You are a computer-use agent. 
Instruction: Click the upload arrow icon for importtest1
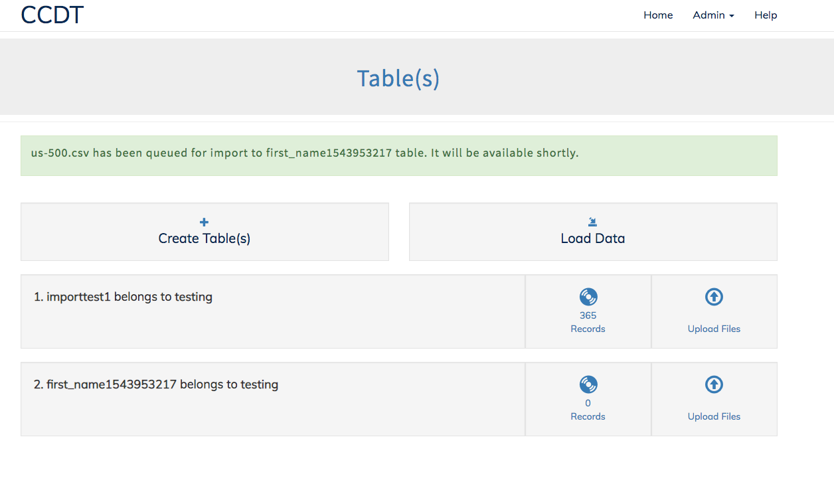(x=714, y=297)
